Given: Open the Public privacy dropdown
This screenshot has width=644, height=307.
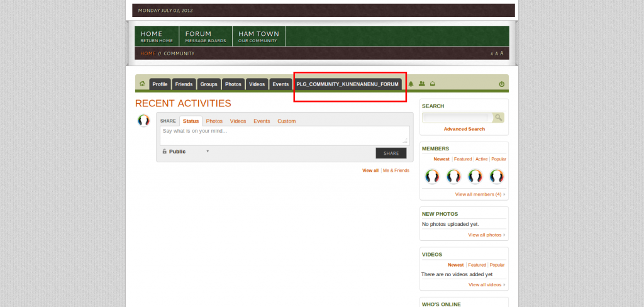Looking at the screenshot, I should (x=186, y=152).
